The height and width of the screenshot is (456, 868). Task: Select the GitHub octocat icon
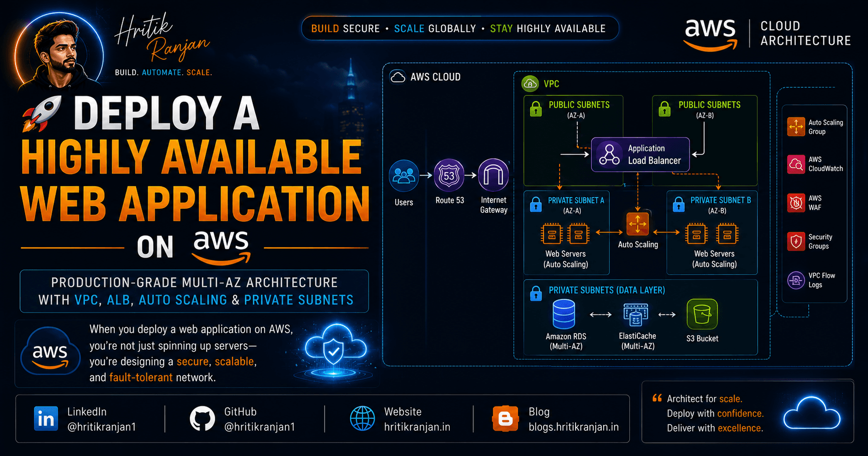[x=202, y=418]
